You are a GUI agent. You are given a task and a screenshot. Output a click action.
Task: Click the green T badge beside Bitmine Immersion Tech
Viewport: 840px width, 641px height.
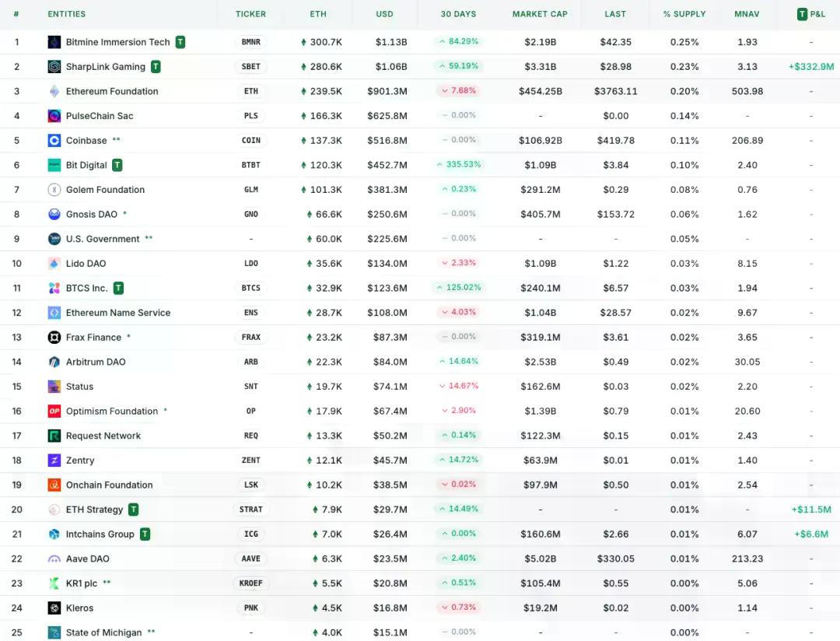180,42
